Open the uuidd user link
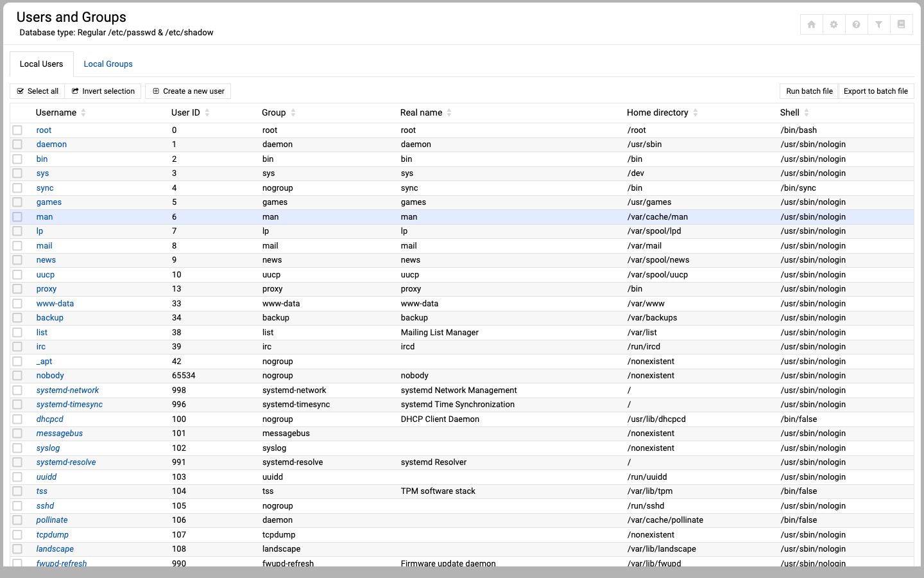This screenshot has width=924, height=578. point(46,477)
